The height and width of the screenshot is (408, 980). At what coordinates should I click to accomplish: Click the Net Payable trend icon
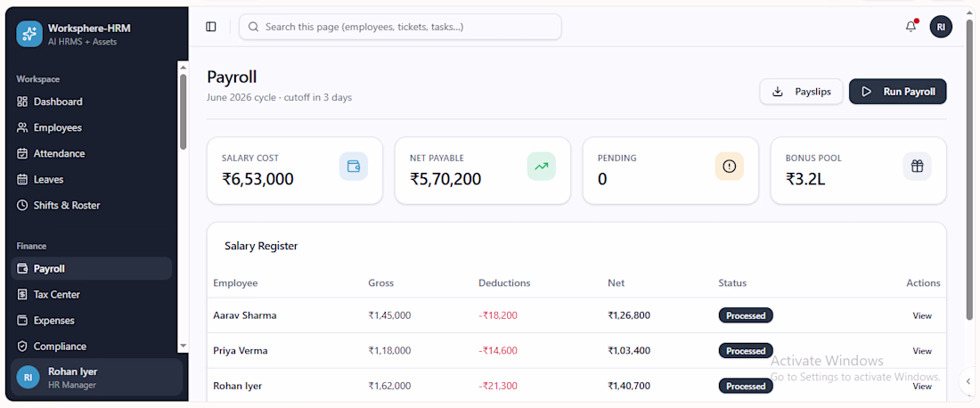[542, 167]
